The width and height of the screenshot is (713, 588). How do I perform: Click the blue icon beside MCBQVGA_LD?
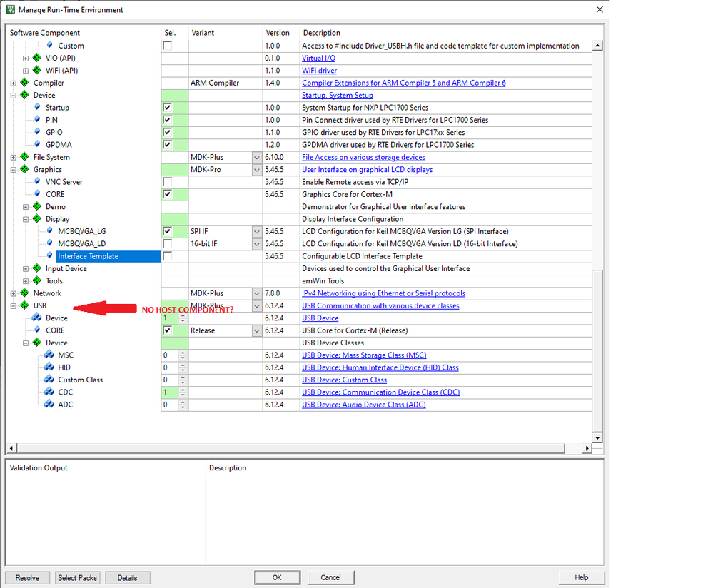[x=49, y=243]
